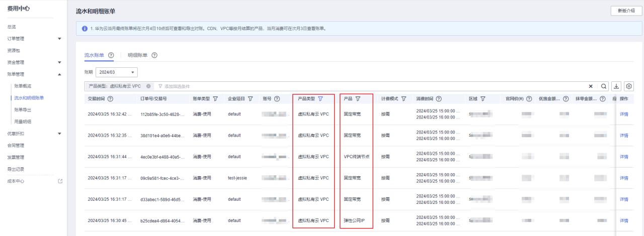Open 导出记录 in the sidebar
Image resolution: width=644 pixels, height=236 pixels.
[x=16, y=169]
